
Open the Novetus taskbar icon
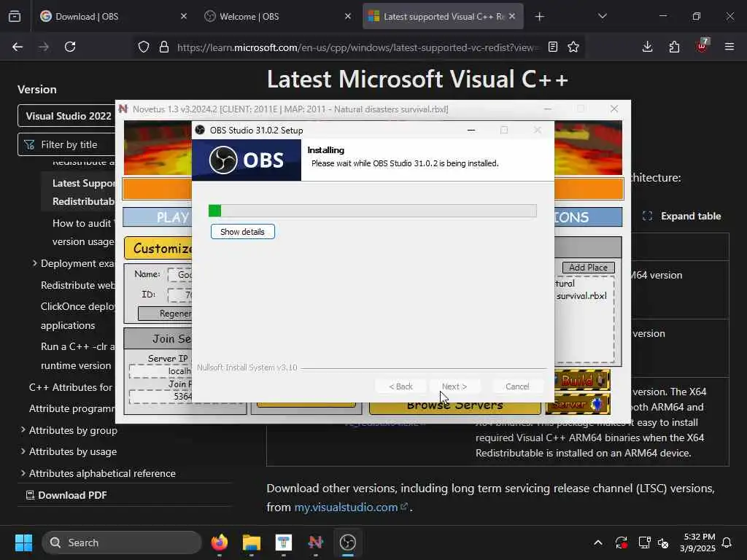coord(315,542)
